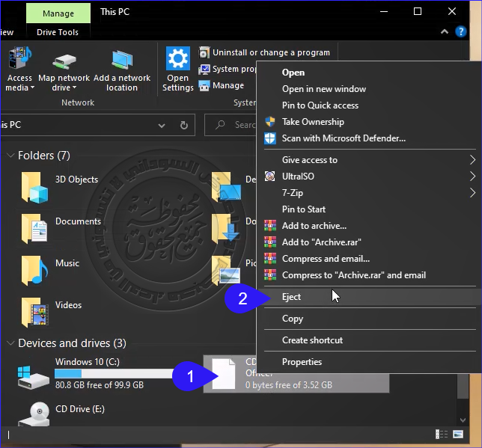The width and height of the screenshot is (482, 448).
Task: Collapse the Folders (7) group
Action: [10, 156]
